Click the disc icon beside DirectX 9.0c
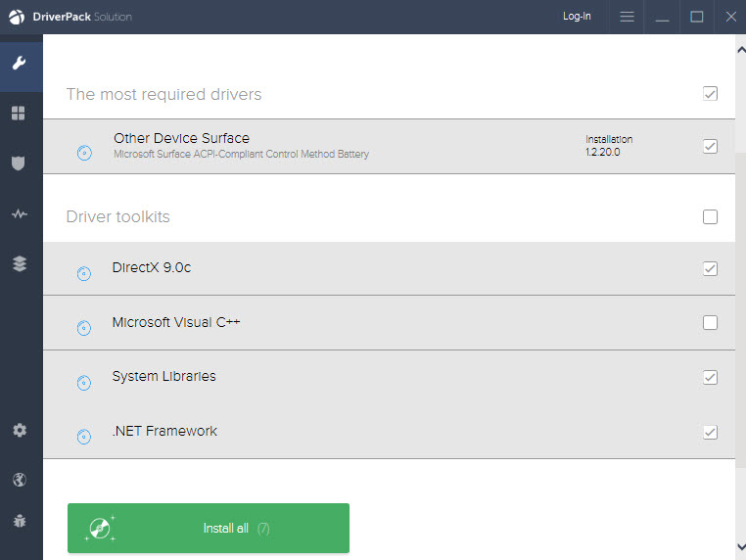Image resolution: width=746 pixels, height=560 pixels. tap(84, 273)
